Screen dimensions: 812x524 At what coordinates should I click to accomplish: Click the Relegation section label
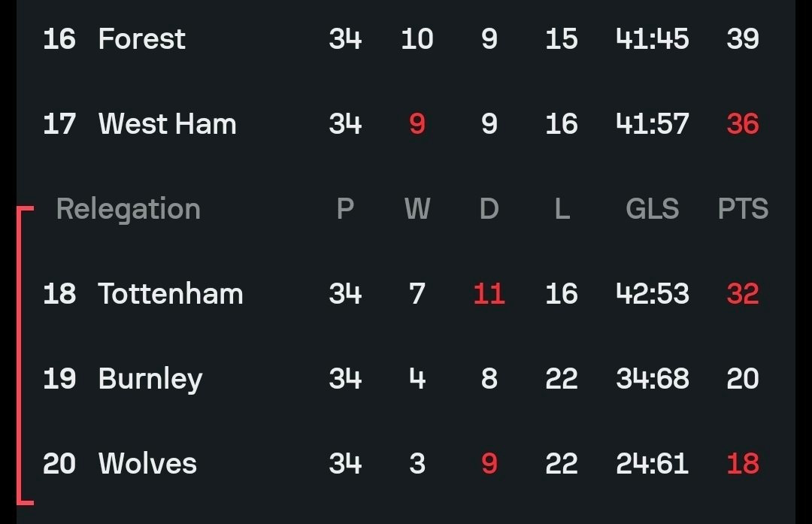pos(129,209)
